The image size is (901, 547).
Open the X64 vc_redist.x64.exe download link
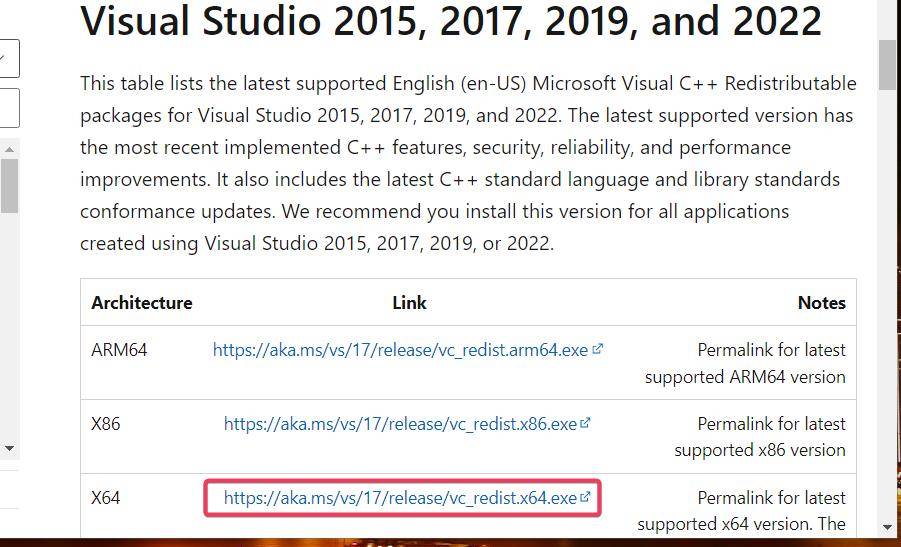(x=400, y=498)
